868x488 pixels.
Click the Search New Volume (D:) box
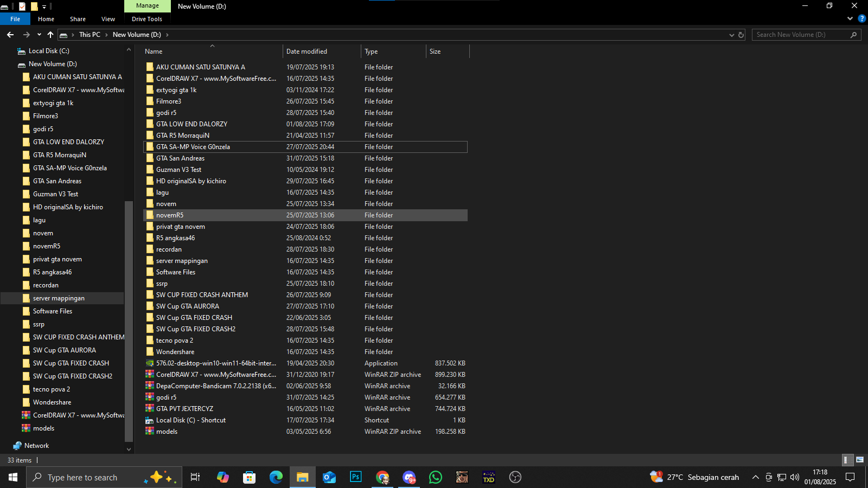tap(806, 35)
